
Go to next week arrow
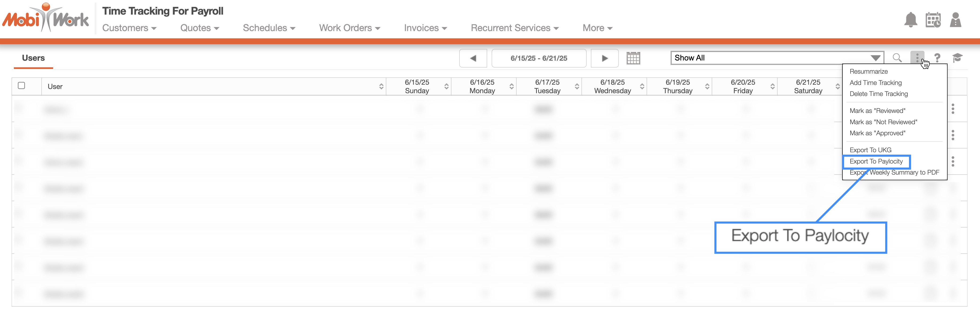click(605, 58)
